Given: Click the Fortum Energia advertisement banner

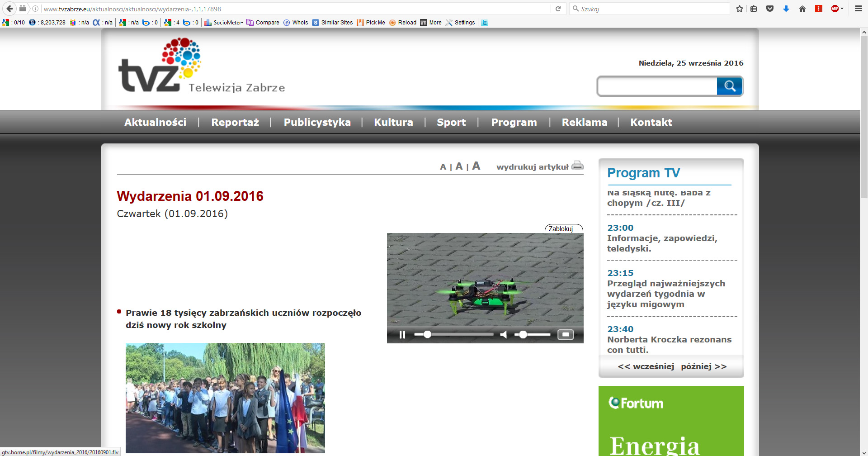Looking at the screenshot, I should (x=671, y=421).
